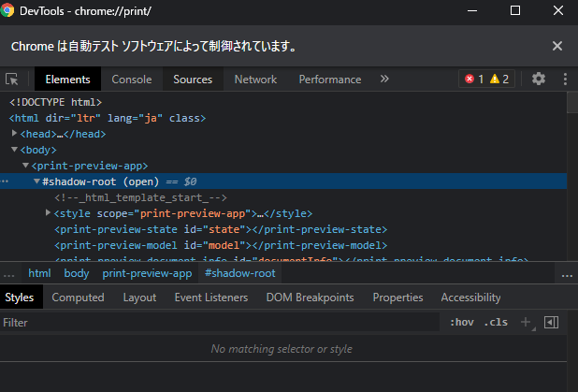Open the Event Listeners pane
This screenshot has height=392, width=578.
(211, 298)
